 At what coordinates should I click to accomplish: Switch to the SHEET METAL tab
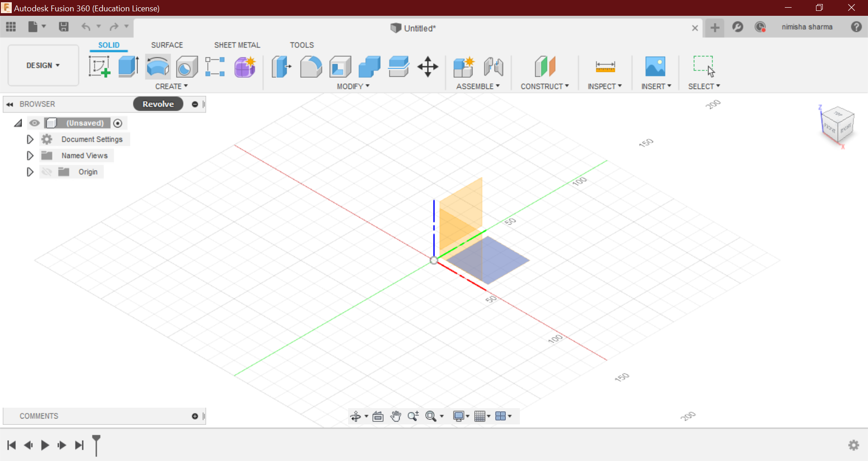[237, 45]
